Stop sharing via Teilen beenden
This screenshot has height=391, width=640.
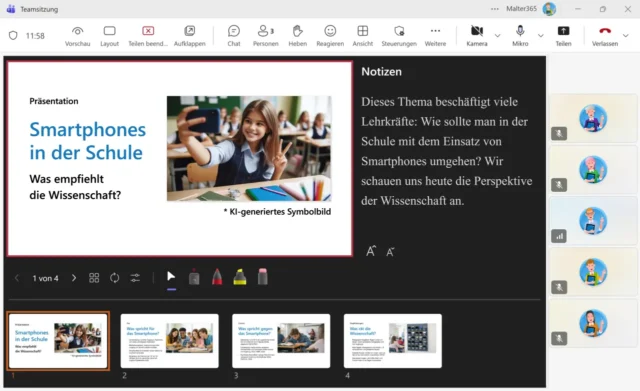coord(148,36)
